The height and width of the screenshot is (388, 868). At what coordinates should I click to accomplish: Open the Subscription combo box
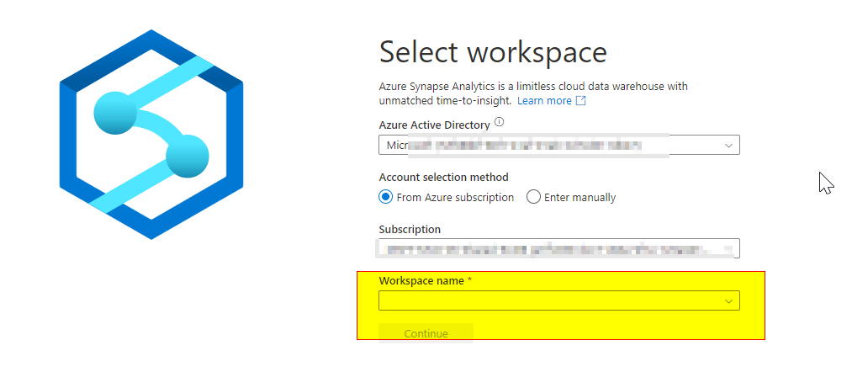click(x=559, y=248)
